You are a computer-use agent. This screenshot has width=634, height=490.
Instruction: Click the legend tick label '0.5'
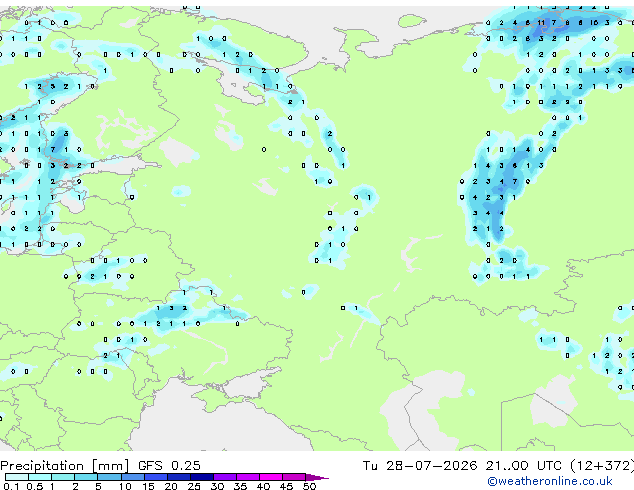pos(34,486)
